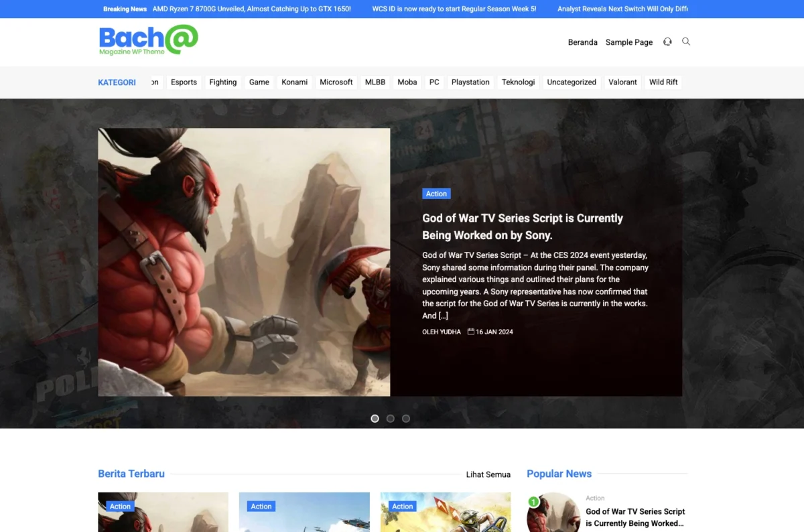Click Action tag on the motorbike news card
804x532 pixels.
(x=403, y=507)
